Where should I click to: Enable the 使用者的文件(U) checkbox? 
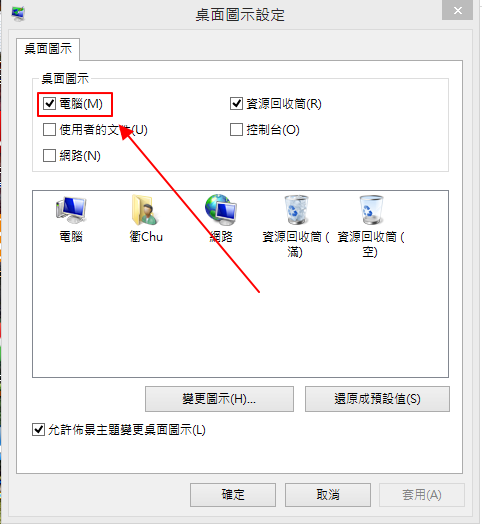click(49, 130)
